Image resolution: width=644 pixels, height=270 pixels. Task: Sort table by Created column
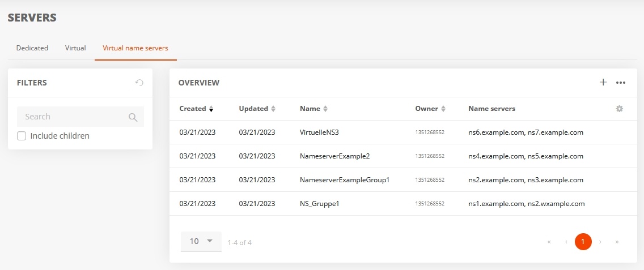pyautogui.click(x=197, y=109)
